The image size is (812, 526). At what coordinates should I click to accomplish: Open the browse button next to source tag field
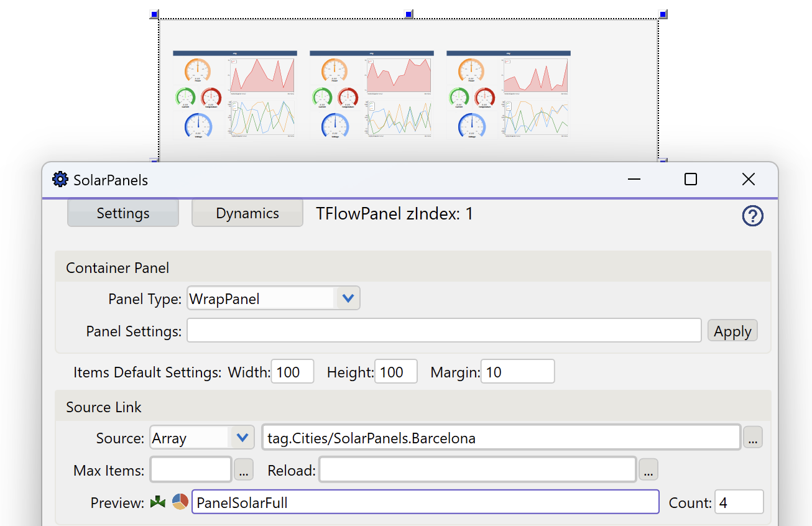(752, 438)
